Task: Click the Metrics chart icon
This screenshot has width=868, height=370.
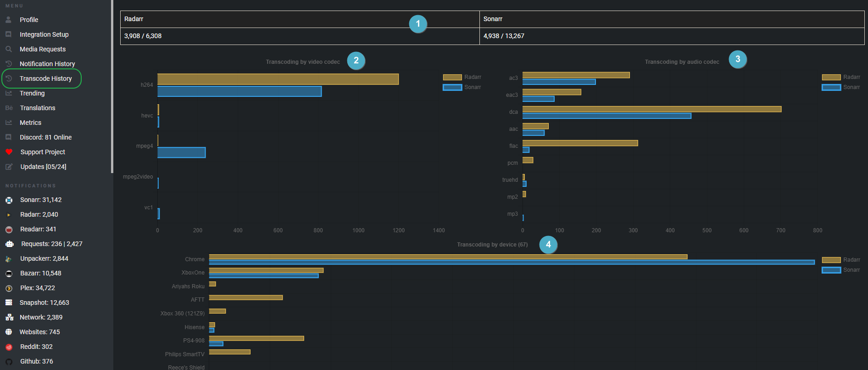Action: [8, 123]
